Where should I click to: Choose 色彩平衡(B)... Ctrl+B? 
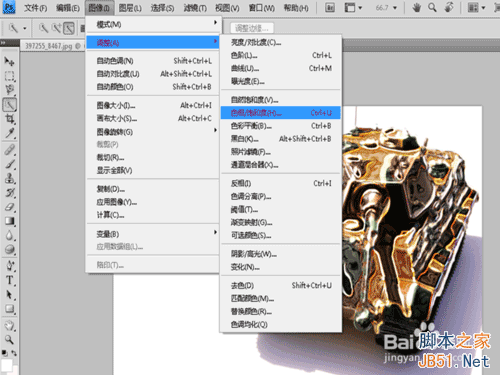coord(281,126)
